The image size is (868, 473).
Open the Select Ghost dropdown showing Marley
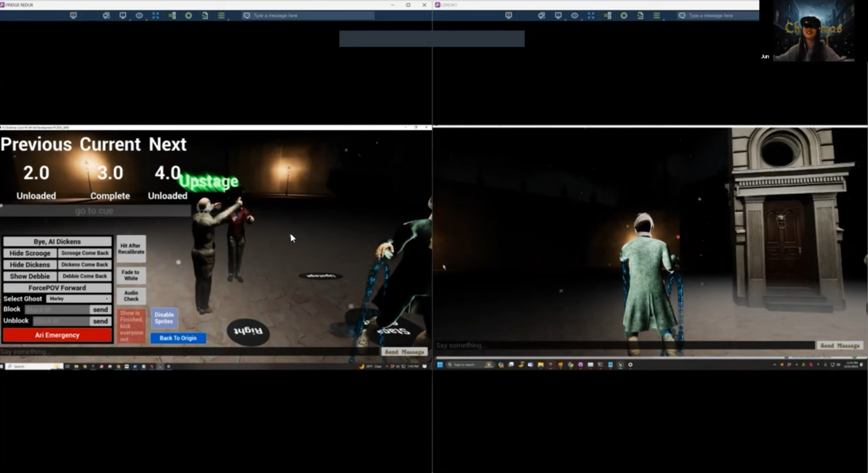coord(79,299)
